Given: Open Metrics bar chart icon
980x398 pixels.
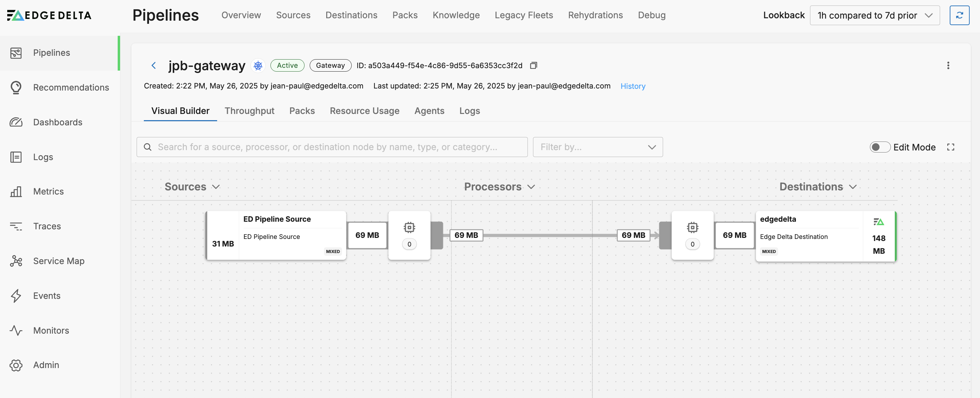Looking at the screenshot, I should coord(16,191).
